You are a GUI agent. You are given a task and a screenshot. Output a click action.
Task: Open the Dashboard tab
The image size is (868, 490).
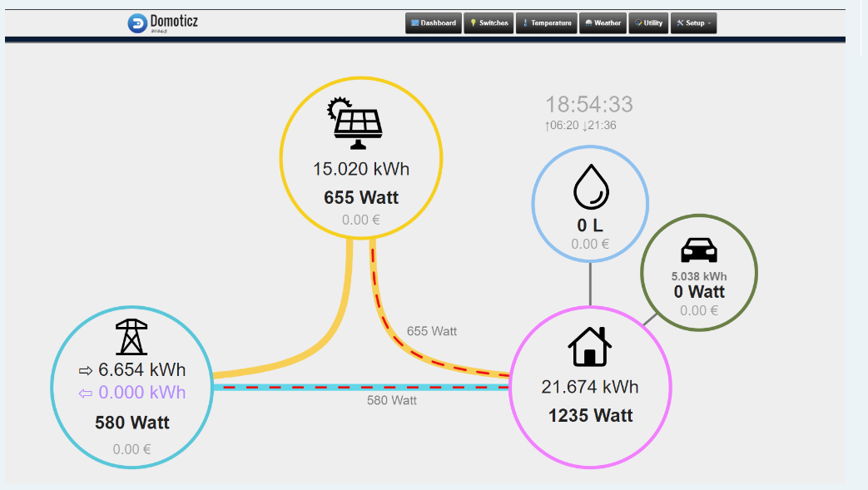(434, 23)
